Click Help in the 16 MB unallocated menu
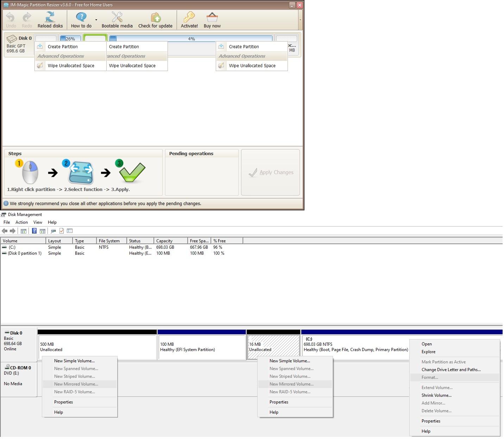This screenshot has width=504, height=439. click(x=295, y=412)
